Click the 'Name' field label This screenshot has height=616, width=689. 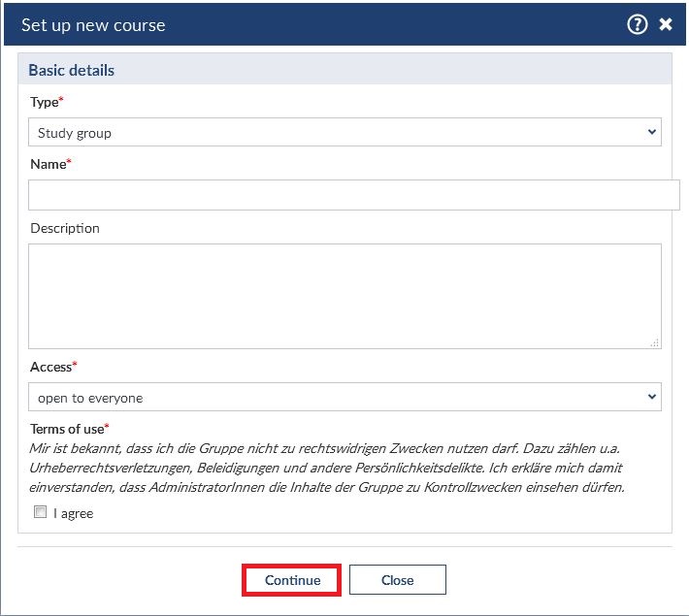(x=49, y=164)
